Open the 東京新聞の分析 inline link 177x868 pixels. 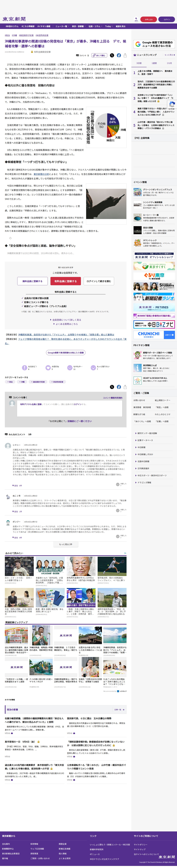click(x=41, y=174)
